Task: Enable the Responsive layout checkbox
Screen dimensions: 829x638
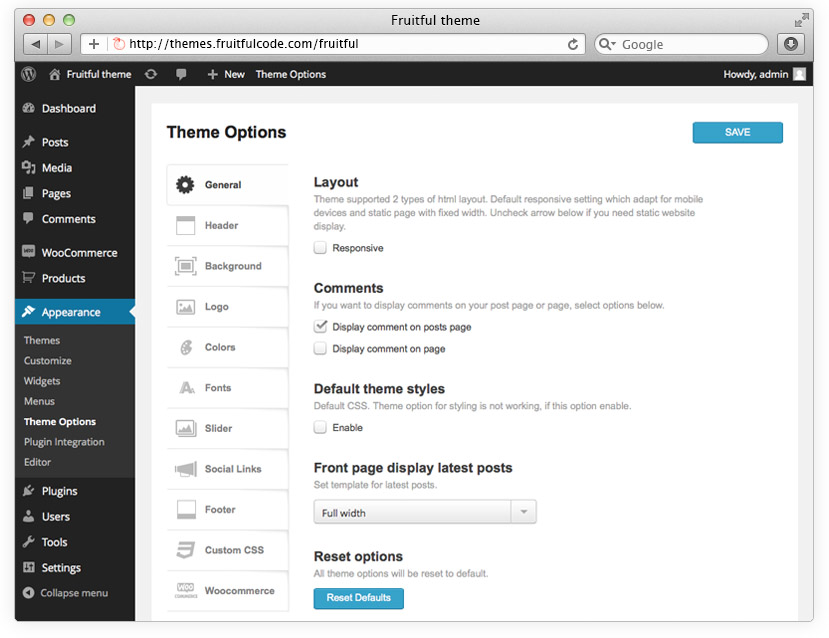Action: 322,248
